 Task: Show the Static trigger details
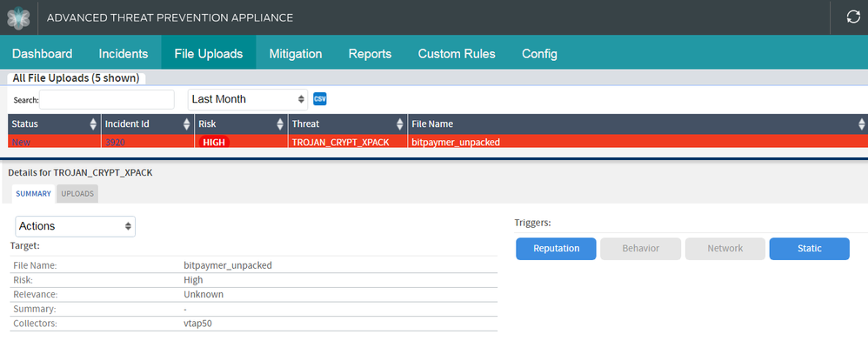click(x=810, y=249)
